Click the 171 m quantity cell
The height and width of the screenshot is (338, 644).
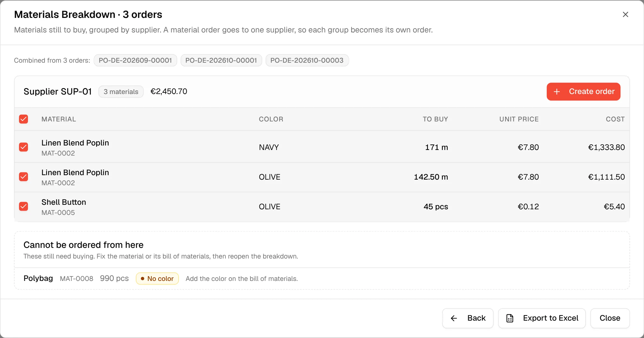[x=437, y=147]
